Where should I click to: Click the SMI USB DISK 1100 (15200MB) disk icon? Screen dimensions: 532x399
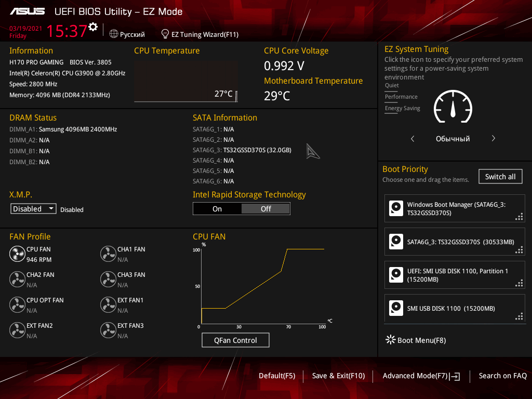(396, 308)
